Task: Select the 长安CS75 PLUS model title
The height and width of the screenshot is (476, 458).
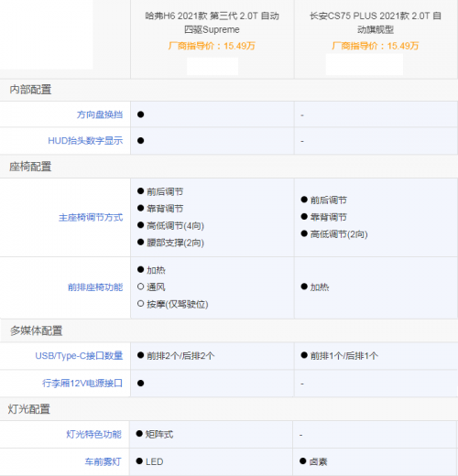Action: pyautogui.click(x=376, y=23)
